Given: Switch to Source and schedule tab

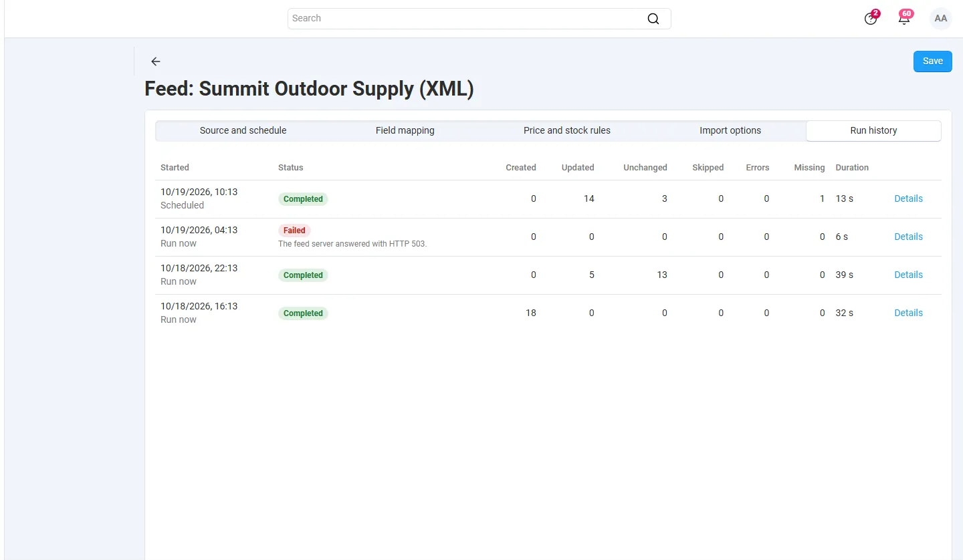Looking at the screenshot, I should click(x=243, y=131).
